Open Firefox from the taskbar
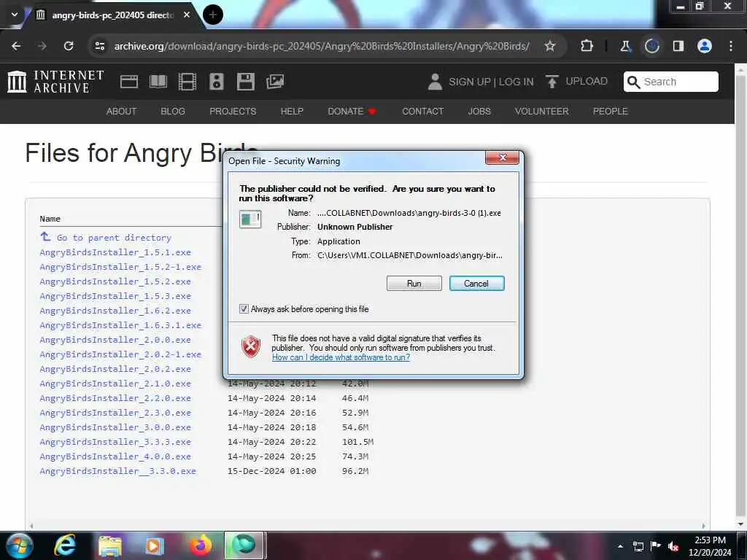Image resolution: width=747 pixels, height=560 pixels. tap(201, 545)
